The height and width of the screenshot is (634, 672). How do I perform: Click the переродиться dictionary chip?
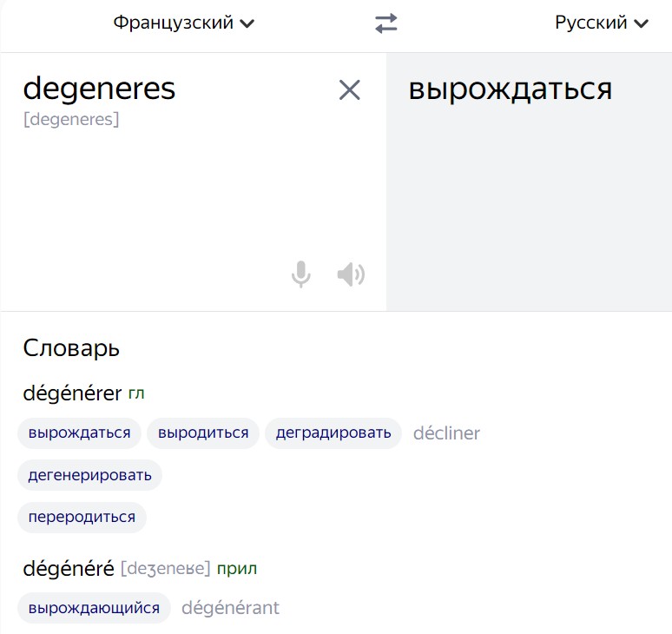point(82,517)
